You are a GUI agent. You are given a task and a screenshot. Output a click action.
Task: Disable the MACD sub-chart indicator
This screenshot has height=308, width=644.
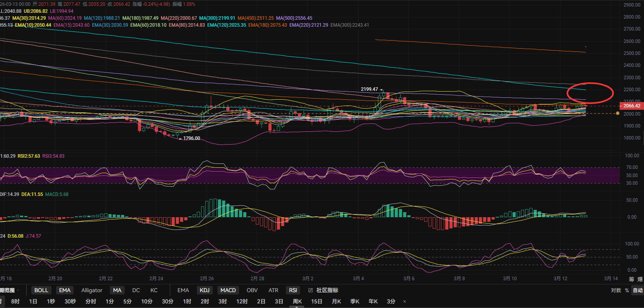pyautogui.click(x=228, y=290)
